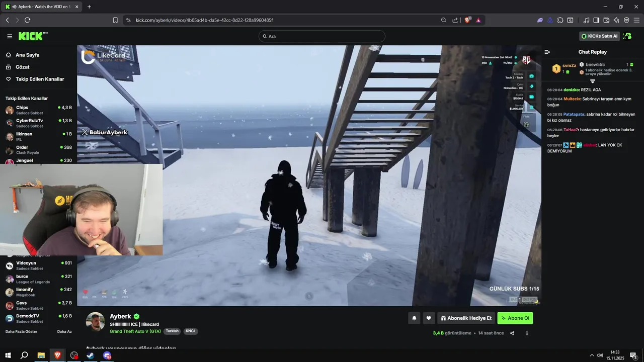Expand the gift leaderboard chevron
This screenshot has width=644, height=362.
(593, 80)
